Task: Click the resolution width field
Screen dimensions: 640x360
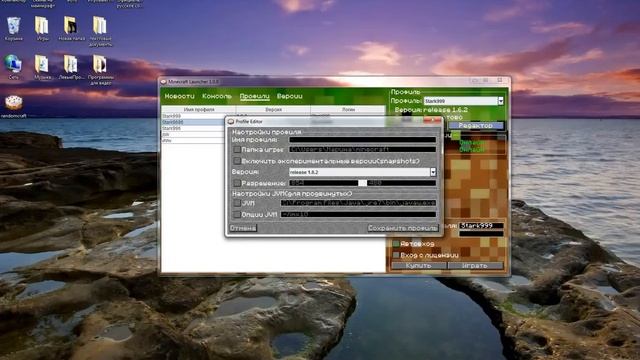Action: [x=324, y=183]
